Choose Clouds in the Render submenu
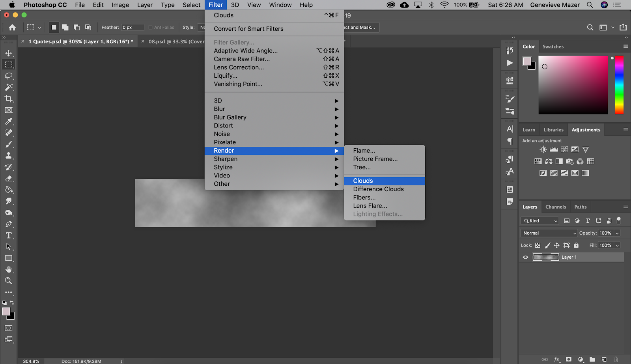 pyautogui.click(x=385, y=181)
